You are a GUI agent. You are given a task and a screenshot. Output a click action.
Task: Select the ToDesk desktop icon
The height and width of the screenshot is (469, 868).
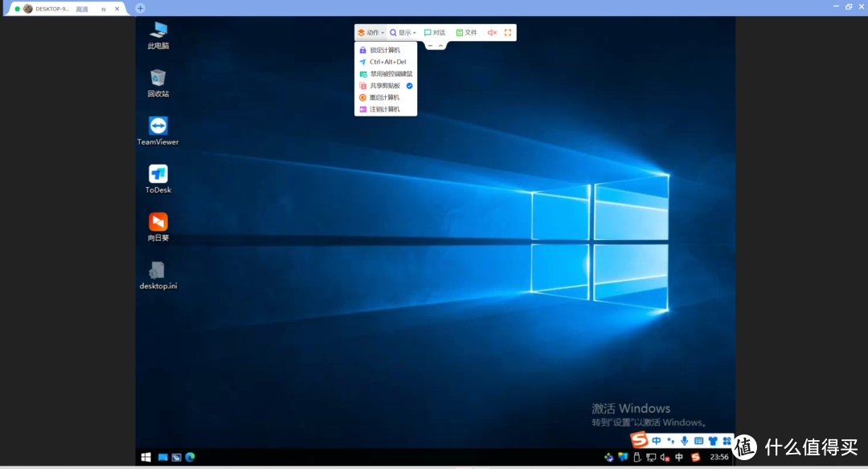click(158, 179)
